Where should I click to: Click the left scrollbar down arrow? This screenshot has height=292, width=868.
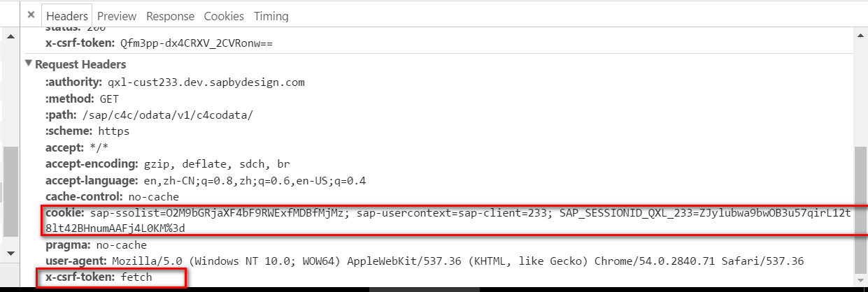pyautogui.click(x=10, y=253)
